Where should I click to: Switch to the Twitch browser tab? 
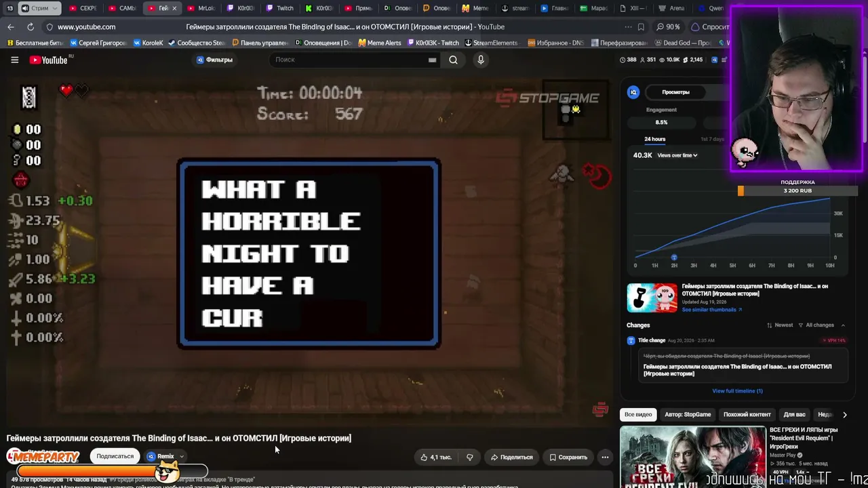(279, 8)
